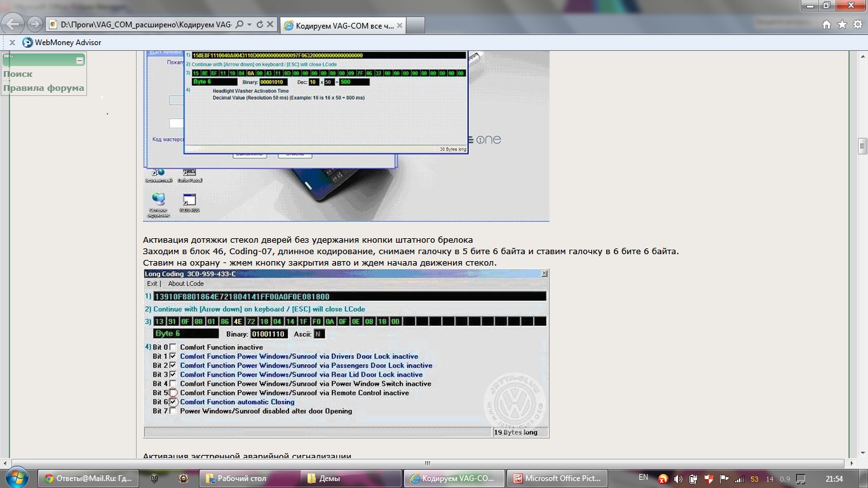868x488 pixels.
Task: Toggle Bit 2 Passengers Door Lock checkbox
Action: pyautogui.click(x=173, y=365)
